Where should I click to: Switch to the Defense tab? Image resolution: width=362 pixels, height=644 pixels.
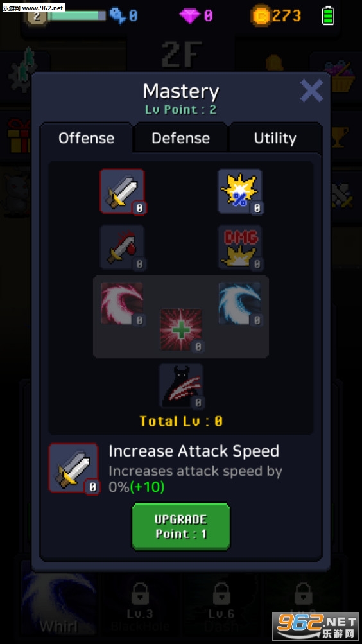[x=180, y=138]
